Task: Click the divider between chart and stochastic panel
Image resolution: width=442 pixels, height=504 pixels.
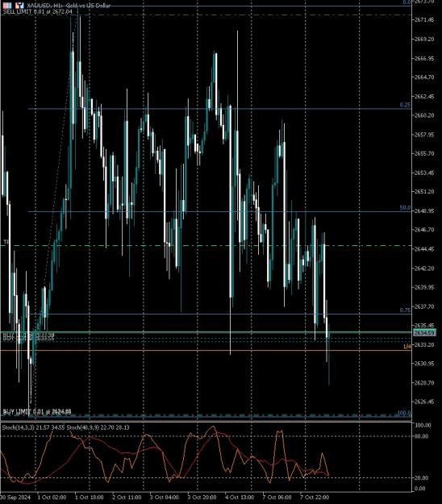Action: click(206, 421)
